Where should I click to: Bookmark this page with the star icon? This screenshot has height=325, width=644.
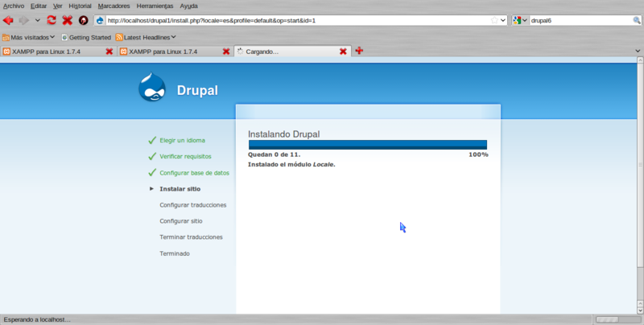493,20
